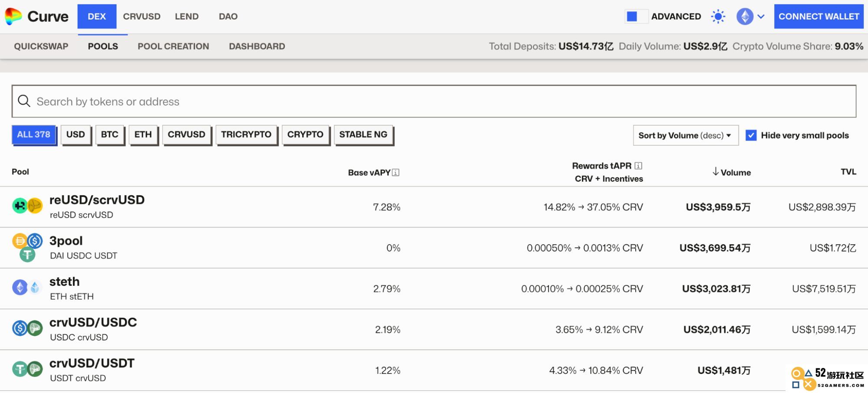The image size is (868, 393).
Task: Filter pools by USD
Action: point(76,134)
